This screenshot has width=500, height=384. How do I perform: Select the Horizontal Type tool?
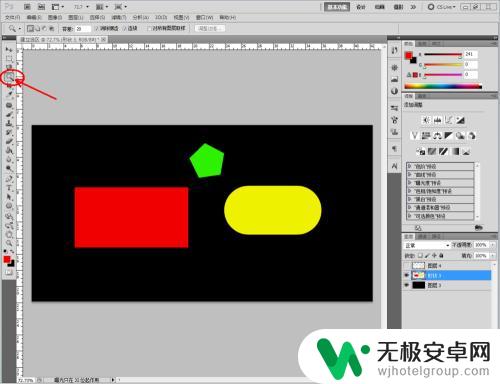pyautogui.click(x=9, y=188)
